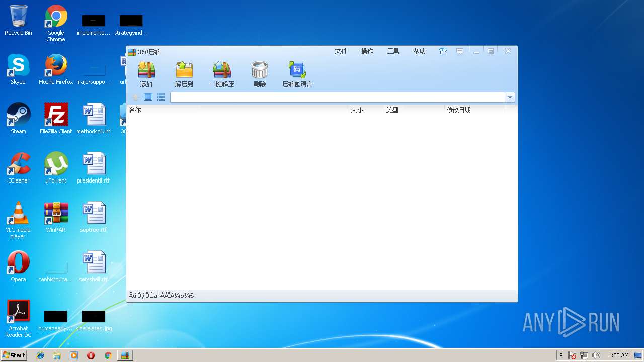This screenshot has width=644, height=362.
Task: Select µTorrent desktop shortcut
Action: pyautogui.click(x=56, y=168)
